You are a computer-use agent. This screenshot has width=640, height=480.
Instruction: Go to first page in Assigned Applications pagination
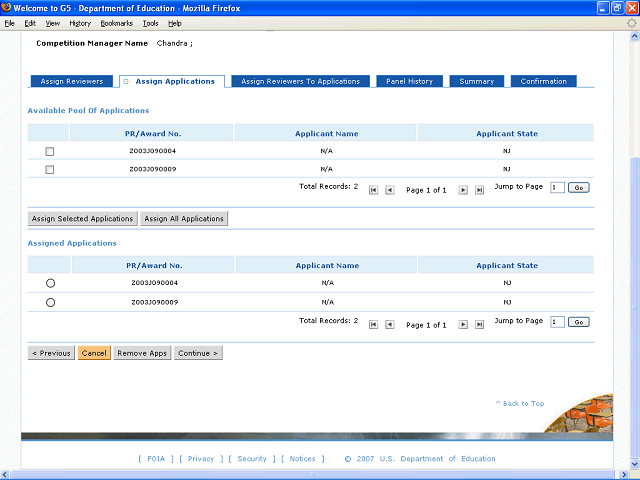373,324
